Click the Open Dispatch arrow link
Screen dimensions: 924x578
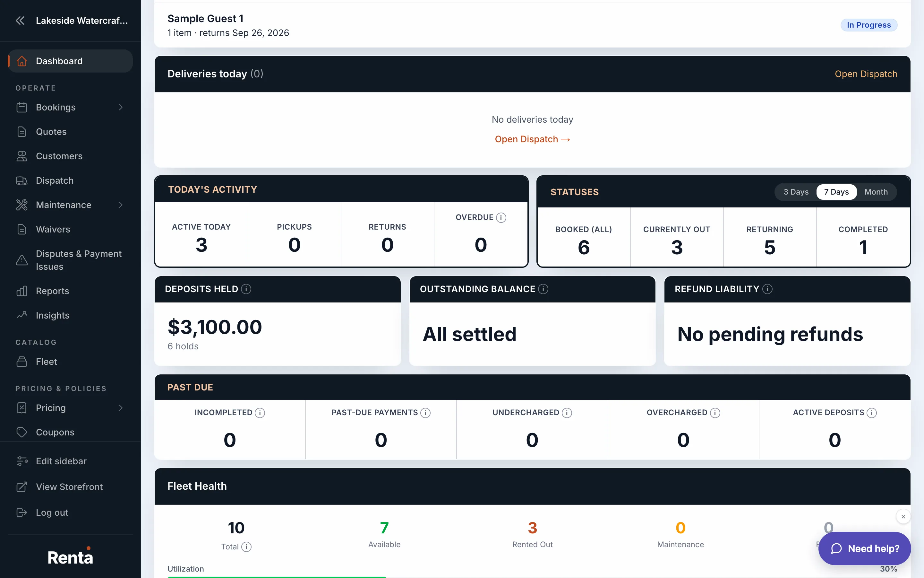click(x=532, y=140)
